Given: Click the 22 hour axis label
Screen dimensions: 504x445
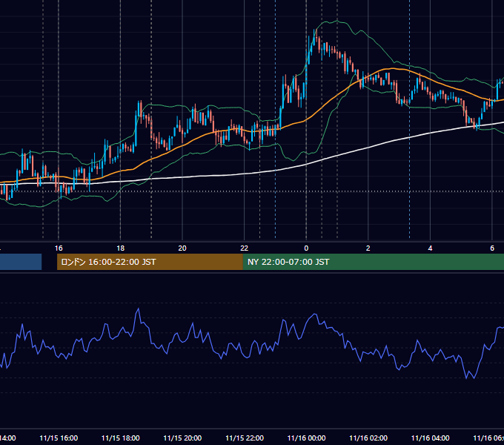Looking at the screenshot, I should tap(245, 248).
